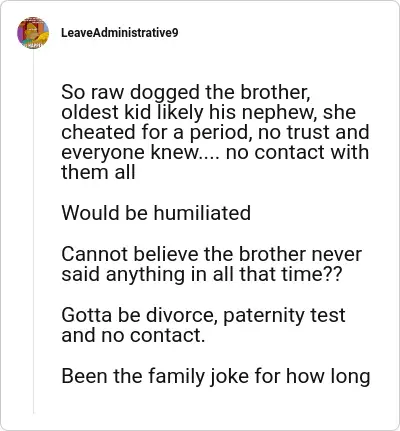Click the 'Would be humiliated' paragraph
This screenshot has height=431, width=400.
156,213
